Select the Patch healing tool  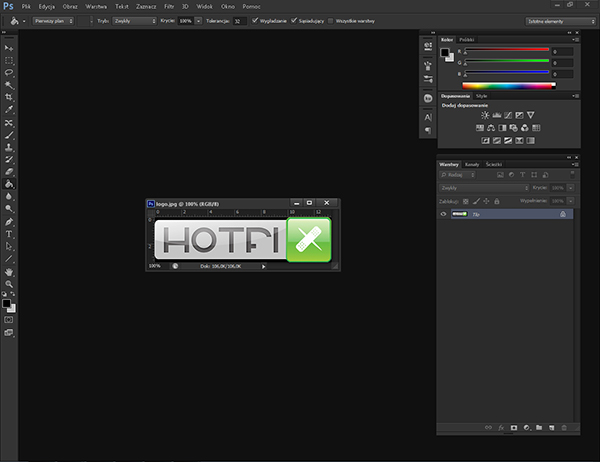9,123
